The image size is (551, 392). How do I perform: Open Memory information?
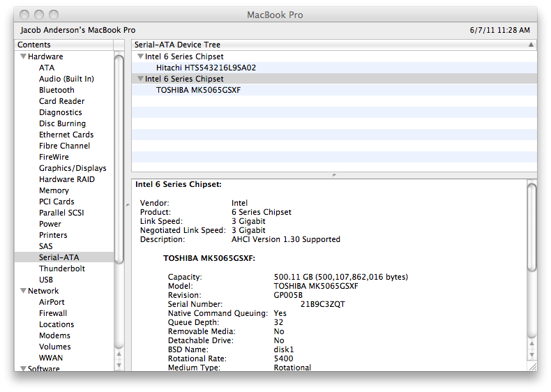click(x=54, y=190)
